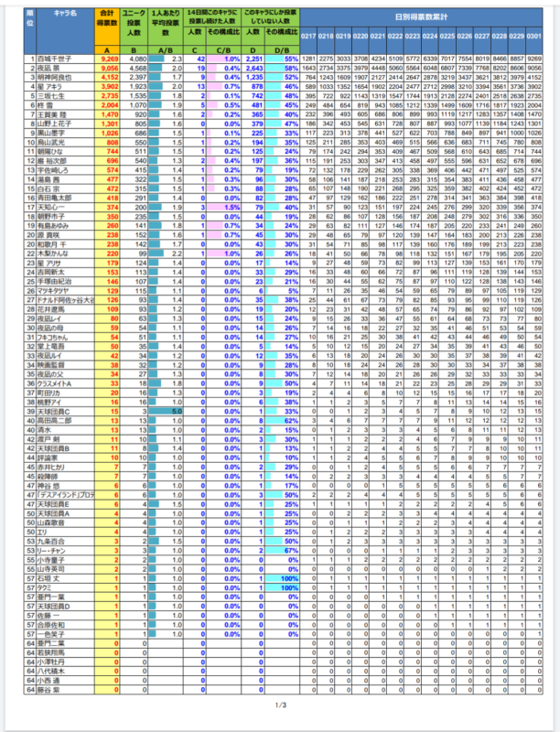This screenshot has width=560, height=732.
Task: Select the total votes cell '9,056'
Action: [107, 68]
